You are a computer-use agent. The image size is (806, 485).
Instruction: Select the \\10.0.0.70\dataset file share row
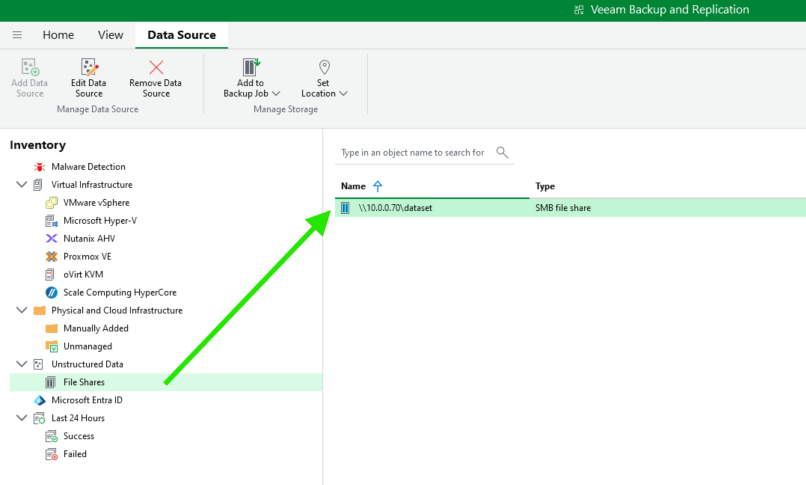pyautogui.click(x=395, y=208)
